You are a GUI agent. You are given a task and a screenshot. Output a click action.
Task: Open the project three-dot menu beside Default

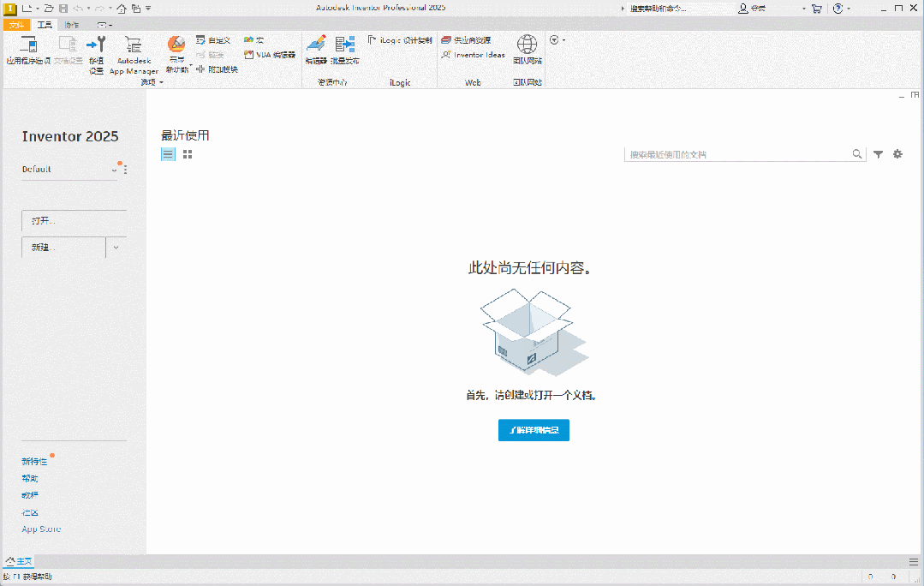pyautogui.click(x=126, y=170)
